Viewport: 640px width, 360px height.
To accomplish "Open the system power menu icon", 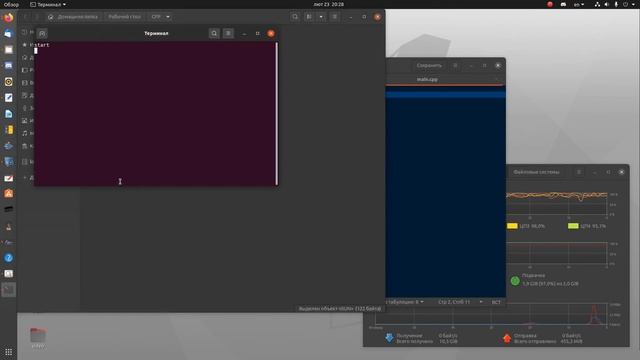I will click(x=626, y=4).
